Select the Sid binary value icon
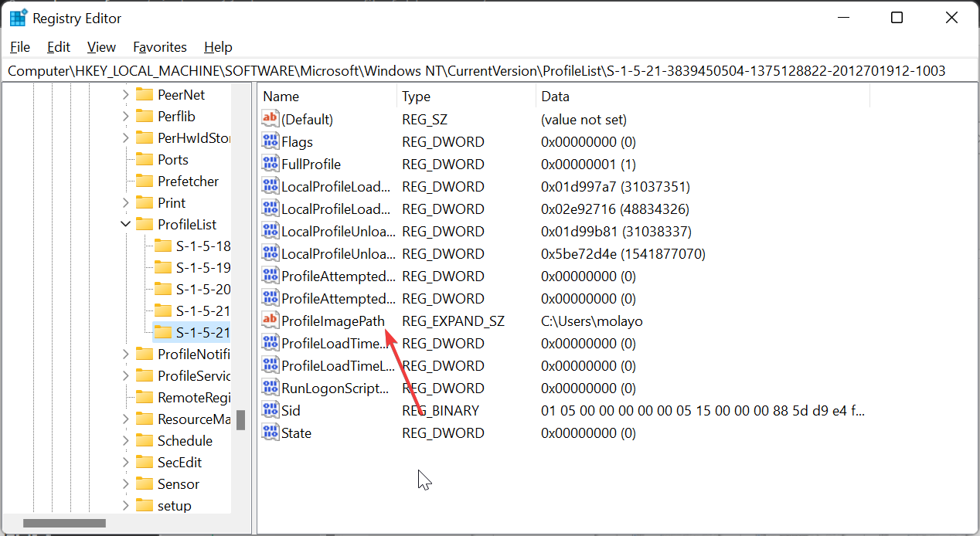The width and height of the screenshot is (980, 536). pos(270,410)
